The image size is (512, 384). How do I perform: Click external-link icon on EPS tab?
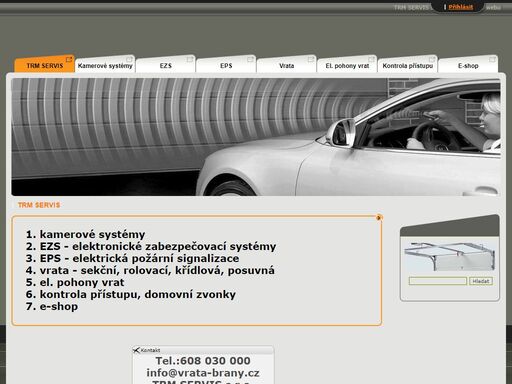250,60
